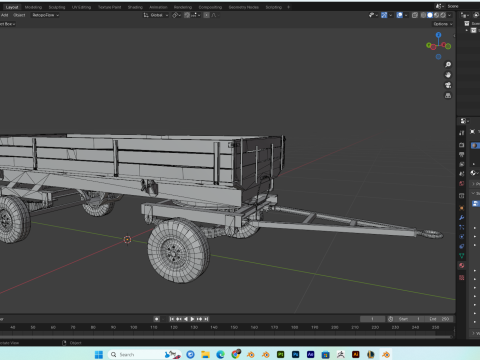
Task: Open File Explorer from the taskbar
Action: tap(205, 354)
